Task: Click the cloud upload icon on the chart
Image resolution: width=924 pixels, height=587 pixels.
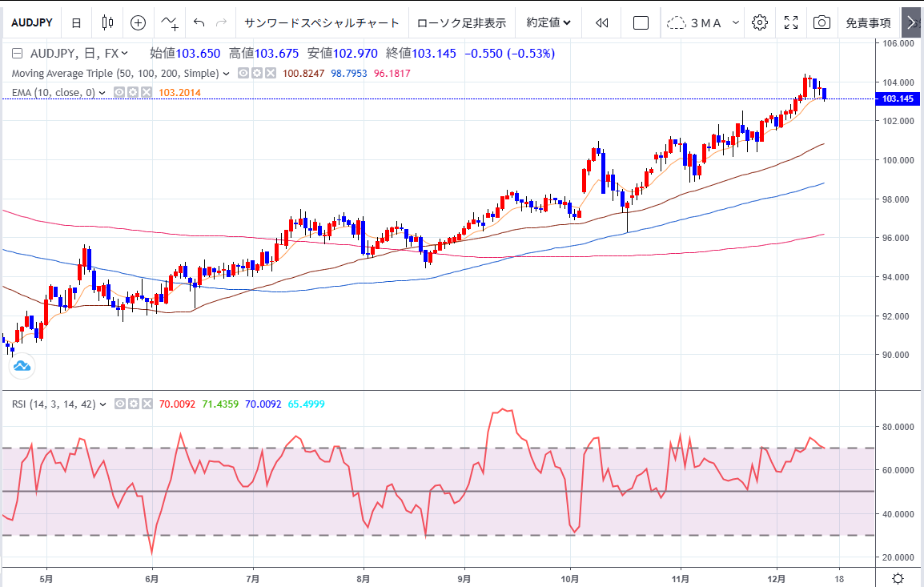Action: click(x=22, y=366)
